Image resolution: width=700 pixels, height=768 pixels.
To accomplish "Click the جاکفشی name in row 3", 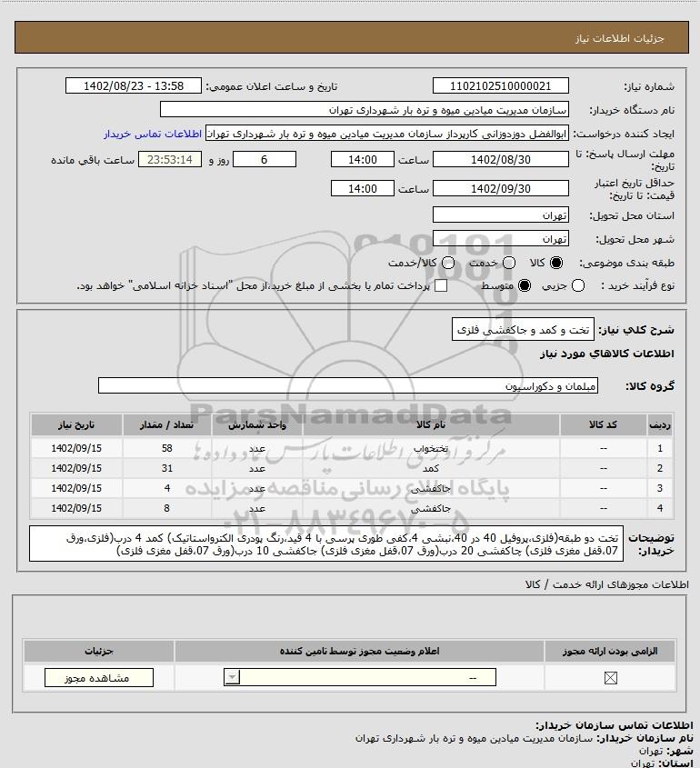I will point(431,488).
